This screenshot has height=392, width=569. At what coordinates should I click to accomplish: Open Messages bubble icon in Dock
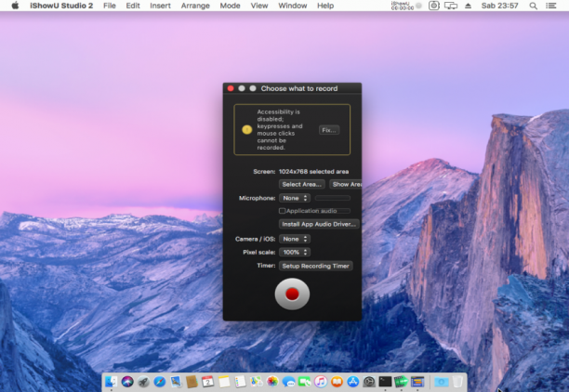point(288,382)
